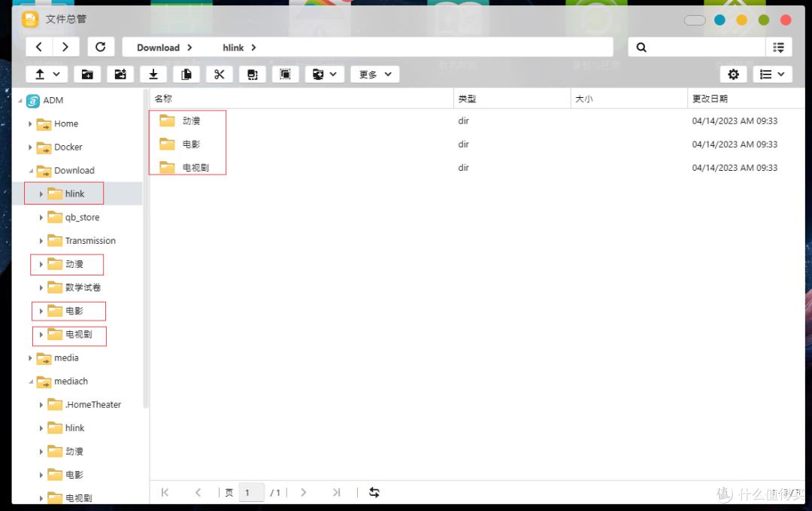
Task: Click the refresh icon beside navigation arrows
Action: click(x=101, y=46)
